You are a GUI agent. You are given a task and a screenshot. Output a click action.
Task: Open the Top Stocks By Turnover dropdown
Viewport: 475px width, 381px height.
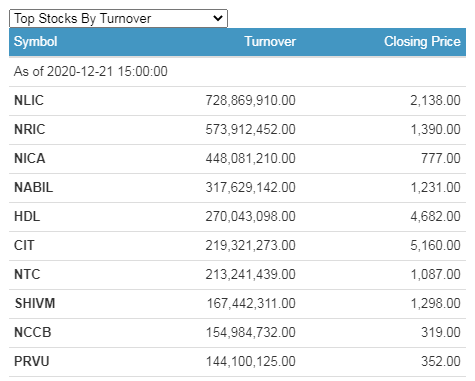(118, 18)
